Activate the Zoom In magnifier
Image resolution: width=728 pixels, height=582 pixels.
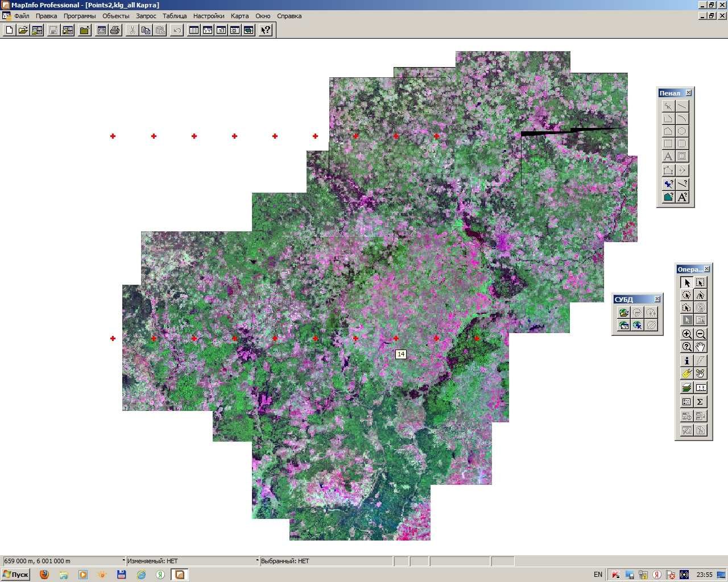686,334
